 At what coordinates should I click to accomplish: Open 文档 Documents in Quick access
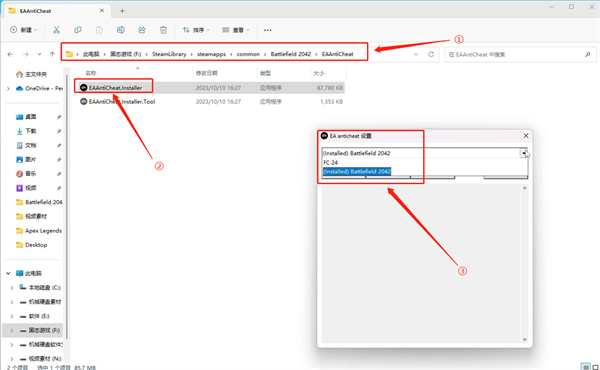[27, 145]
